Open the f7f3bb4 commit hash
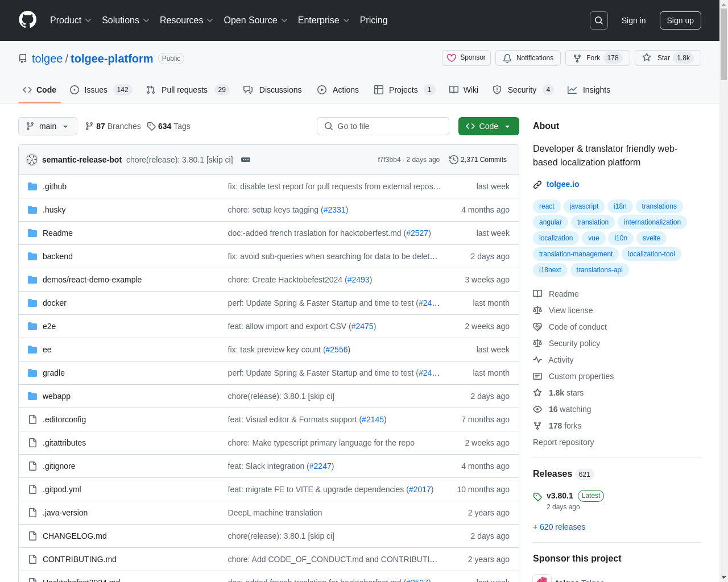Screen dimensions: 728x582 [x=389, y=160]
